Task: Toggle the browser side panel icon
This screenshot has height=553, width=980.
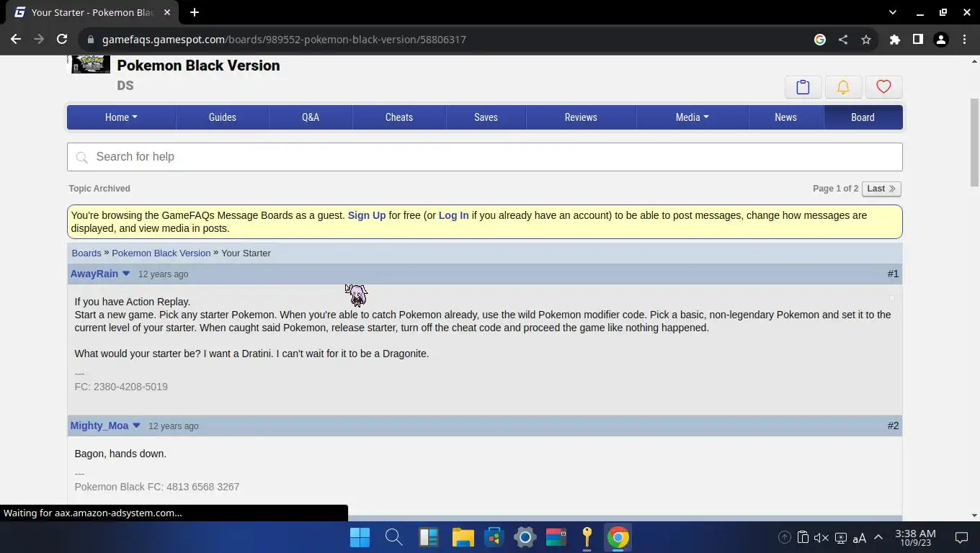Action: (x=918, y=40)
